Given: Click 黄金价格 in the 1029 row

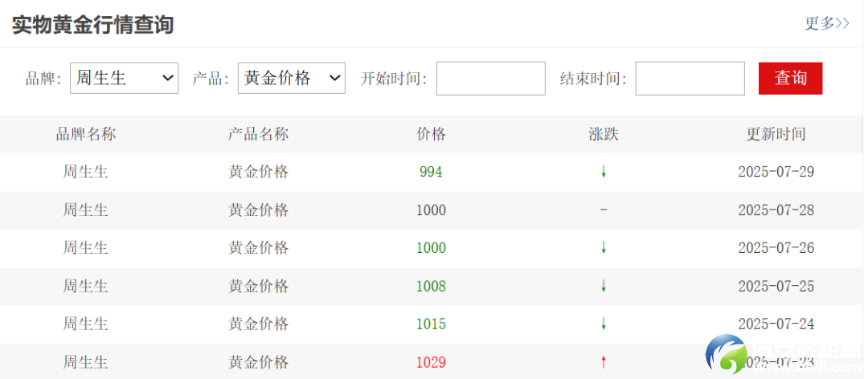Looking at the screenshot, I should 259,362.
